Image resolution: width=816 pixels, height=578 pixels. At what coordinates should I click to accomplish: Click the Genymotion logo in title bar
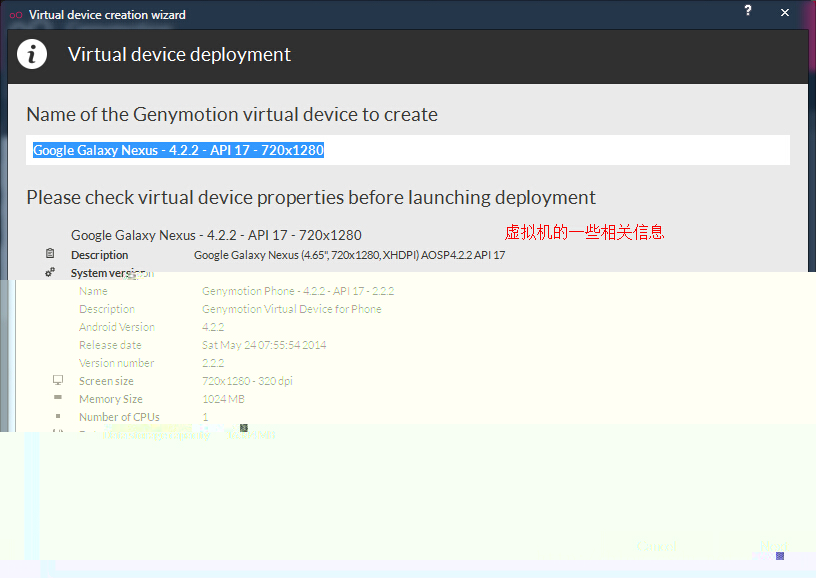(16, 15)
